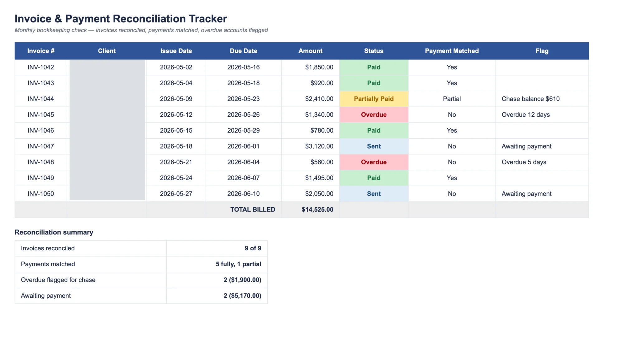Select the Reconciliation summary heading
Screen dimensions: 623x364
coord(54,232)
